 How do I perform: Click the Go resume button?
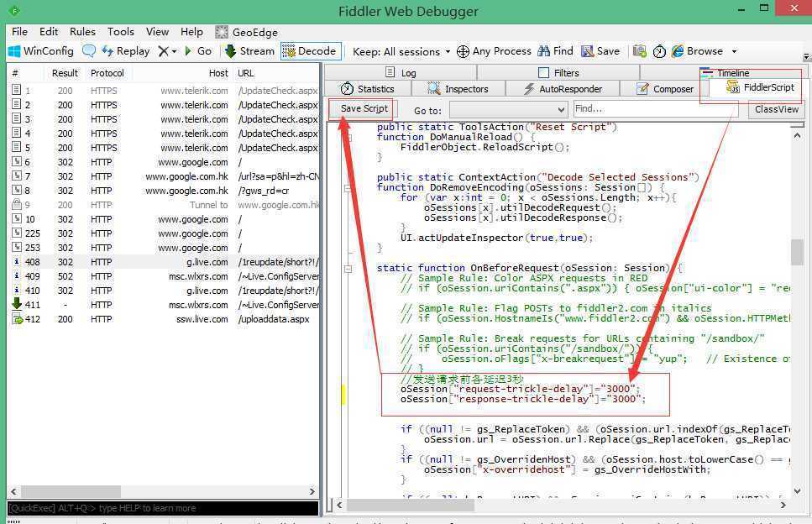click(x=198, y=51)
